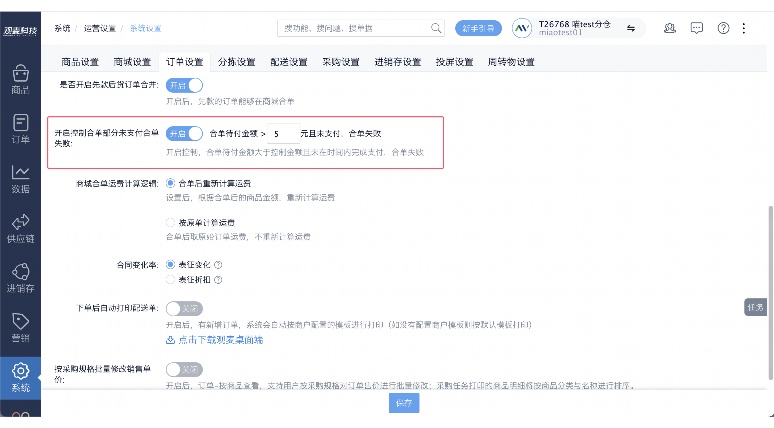774x428 pixels.
Task: Click 系统 in the breadcrumb
Action: pyautogui.click(x=62, y=28)
